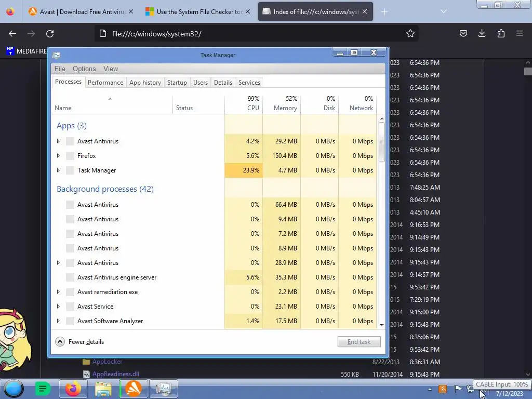Screen dimensions: 532x399
Task: Switch to Firefox from the taskbar
Action: point(73,389)
